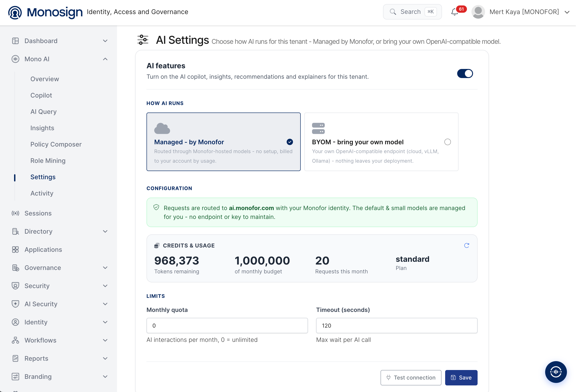Select the BYOM bring your own model radio

point(448,142)
